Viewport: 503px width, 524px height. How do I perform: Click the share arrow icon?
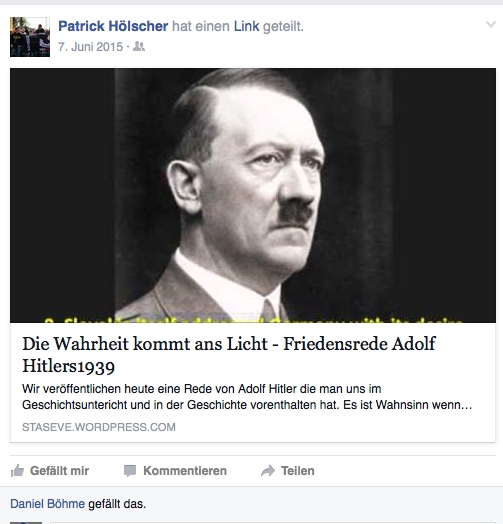pos(268,471)
